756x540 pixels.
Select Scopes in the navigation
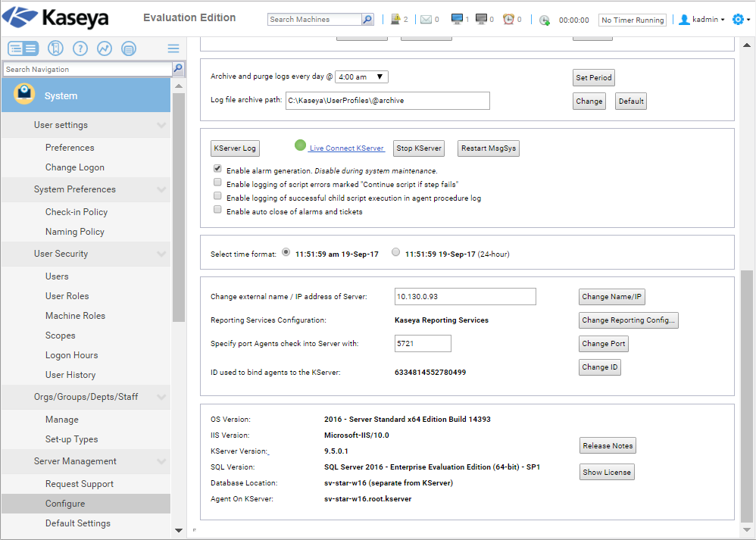(x=61, y=336)
